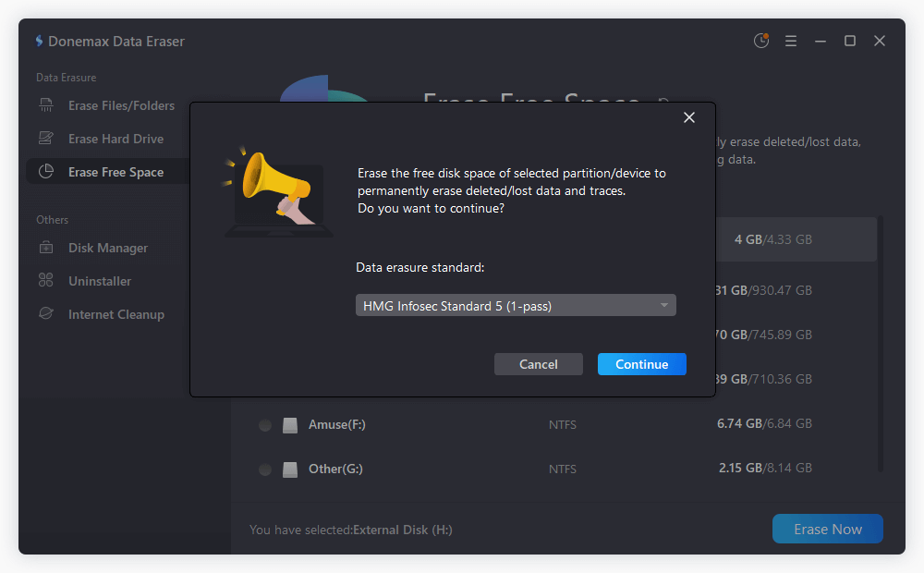
Task: Click the Erase Hard Drive icon
Action: tap(46, 139)
